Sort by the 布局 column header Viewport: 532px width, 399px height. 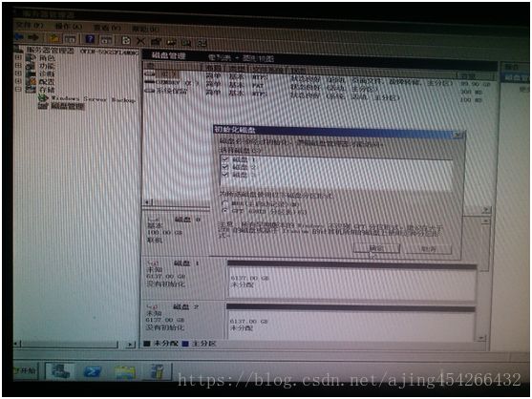(213, 68)
